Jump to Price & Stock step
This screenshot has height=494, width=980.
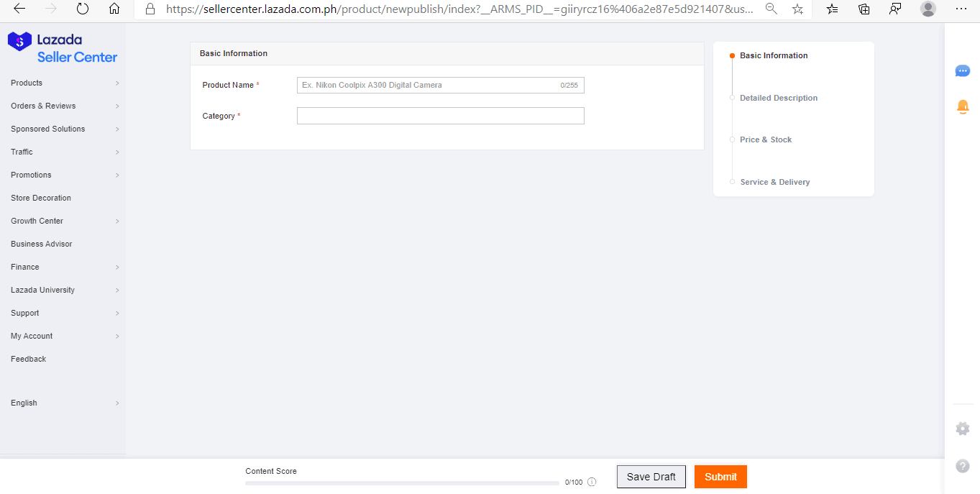point(765,139)
